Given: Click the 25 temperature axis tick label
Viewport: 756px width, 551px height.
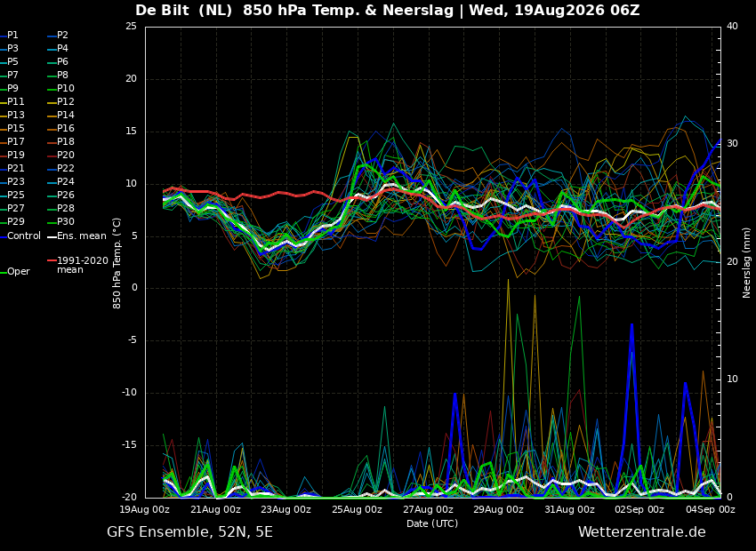Looking at the screenshot, I should pyautogui.click(x=131, y=27).
